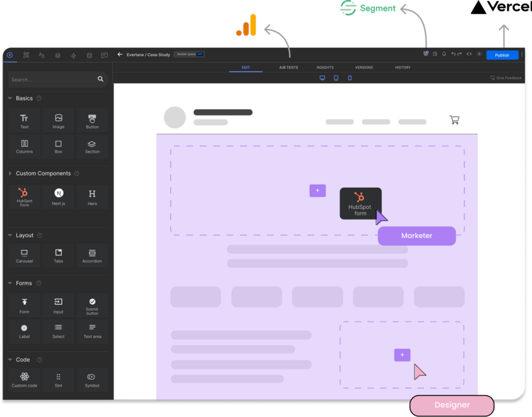Select the Select form component
This screenshot has height=417, width=532.
(58, 331)
